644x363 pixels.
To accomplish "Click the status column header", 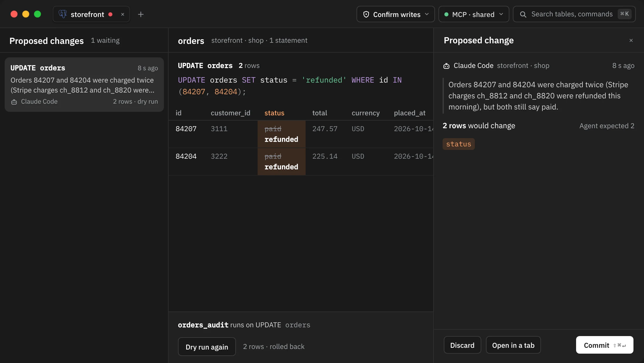I will point(274,113).
